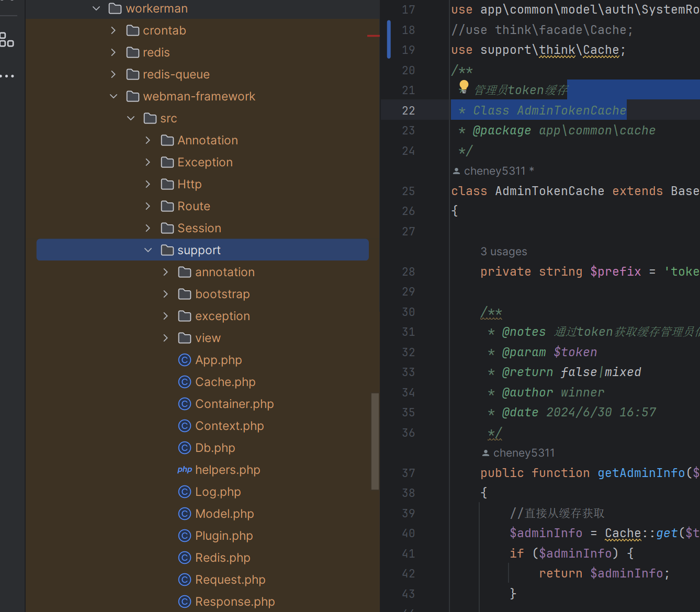Select Response.php in the tree
Image resolution: width=700 pixels, height=612 pixels.
tap(235, 602)
